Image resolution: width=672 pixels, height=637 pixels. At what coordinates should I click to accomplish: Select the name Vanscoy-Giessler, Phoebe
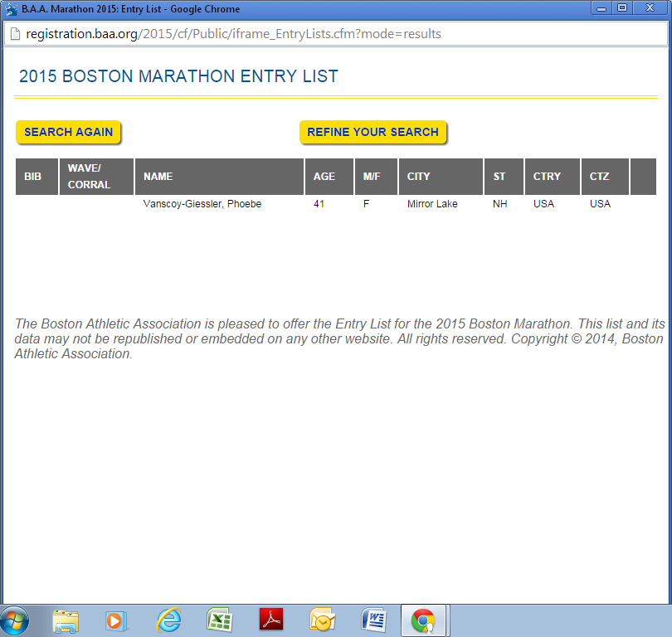(x=202, y=204)
